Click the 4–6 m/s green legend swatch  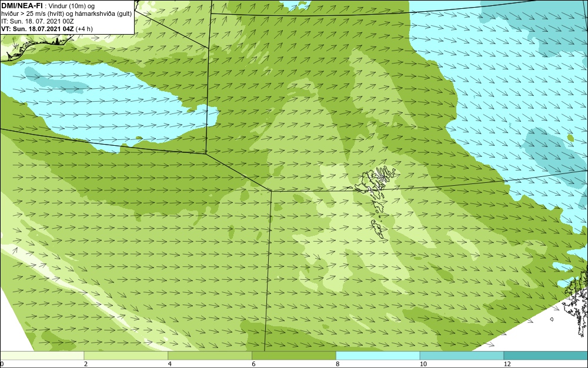[x=210, y=356]
